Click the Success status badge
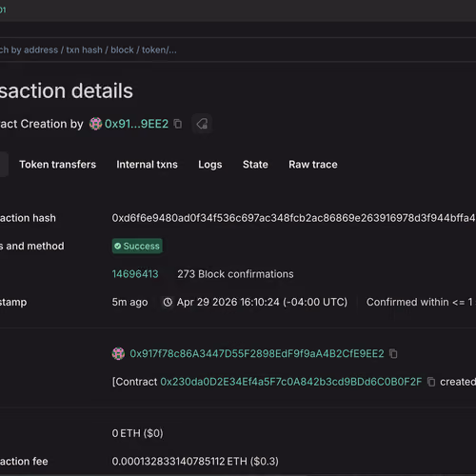Image resolution: width=476 pixels, height=476 pixels. tap(137, 246)
